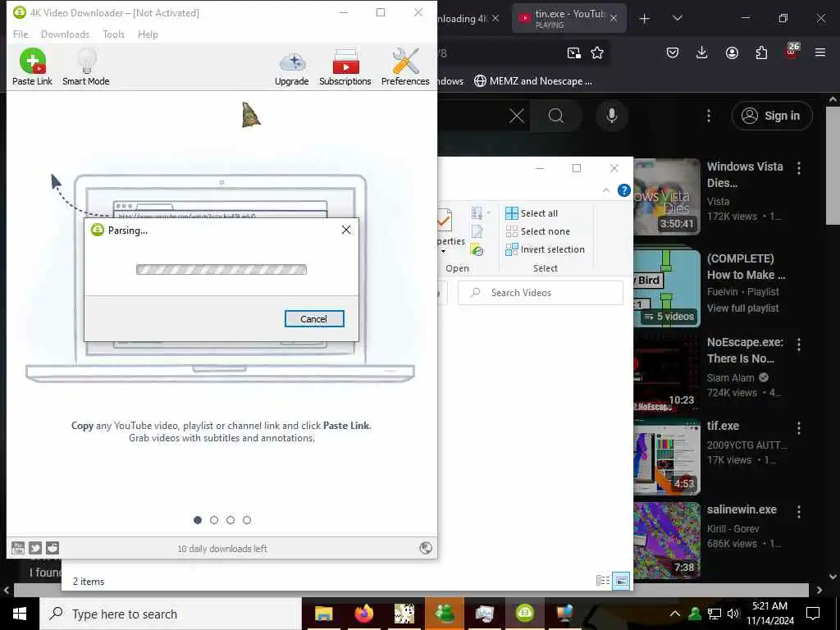Expand the list all tabs dropdown

coord(677,18)
